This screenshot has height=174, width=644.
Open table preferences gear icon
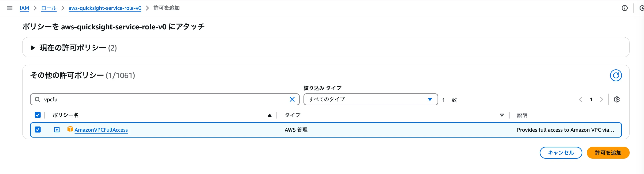point(617,99)
